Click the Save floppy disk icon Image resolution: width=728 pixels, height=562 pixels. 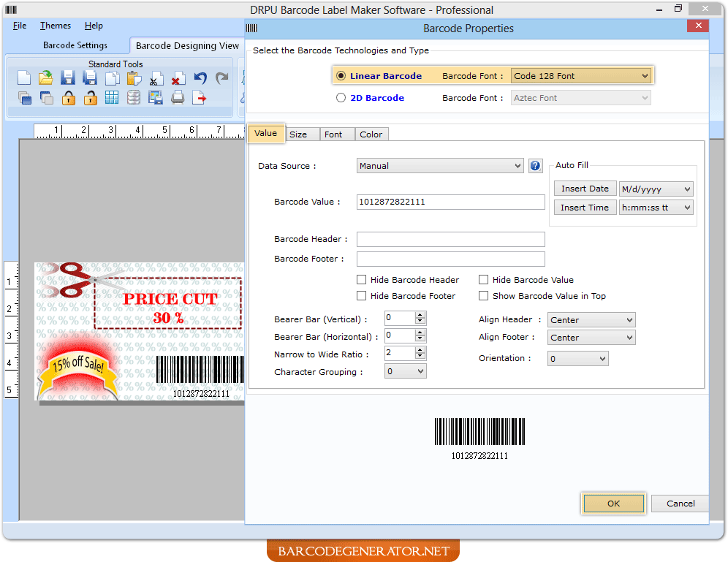click(68, 78)
